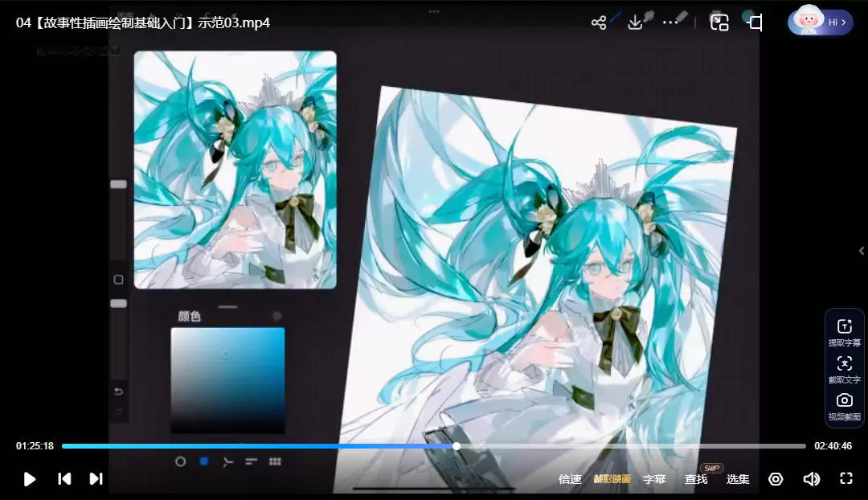Open the Hi assistant profile button

click(x=819, y=22)
